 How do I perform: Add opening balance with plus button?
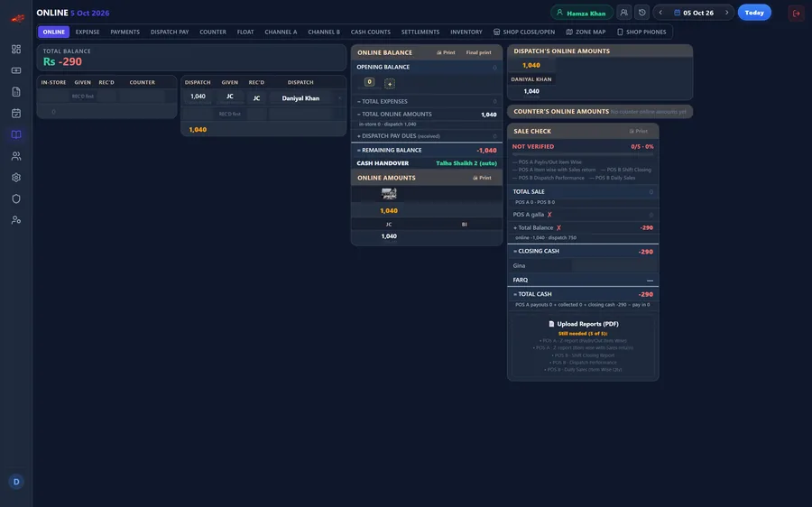click(x=390, y=83)
